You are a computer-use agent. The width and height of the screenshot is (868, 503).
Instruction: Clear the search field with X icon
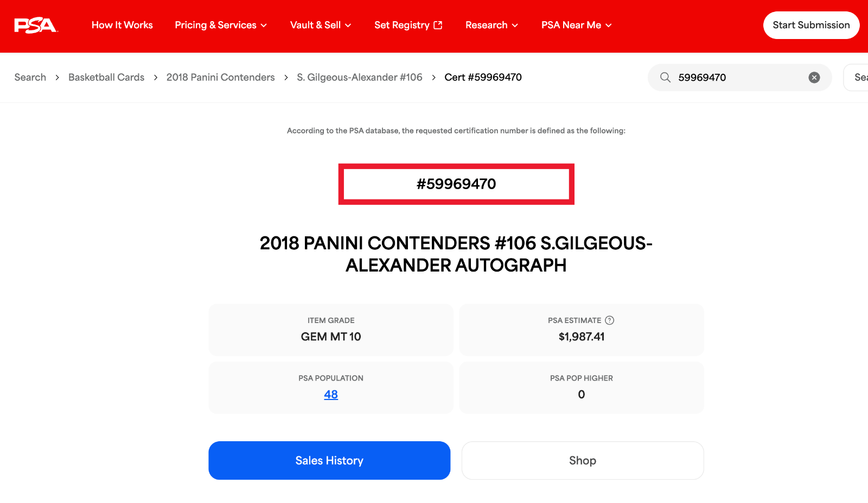coord(814,78)
